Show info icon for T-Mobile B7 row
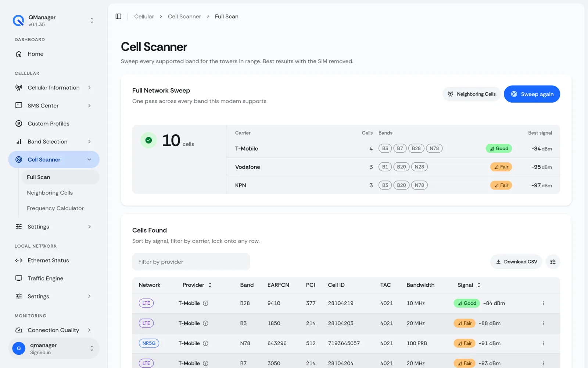Viewport: 588px width, 368px height. pyautogui.click(x=206, y=363)
